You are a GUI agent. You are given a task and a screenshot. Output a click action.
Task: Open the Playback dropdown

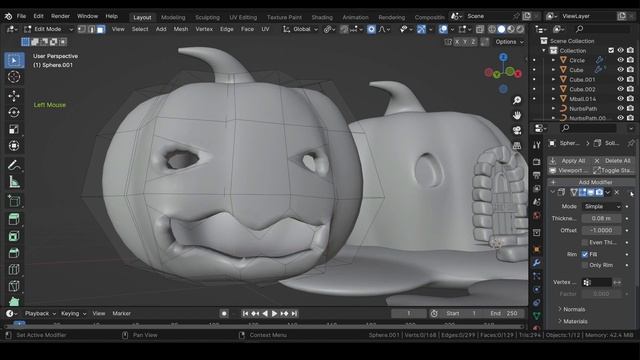pos(40,313)
